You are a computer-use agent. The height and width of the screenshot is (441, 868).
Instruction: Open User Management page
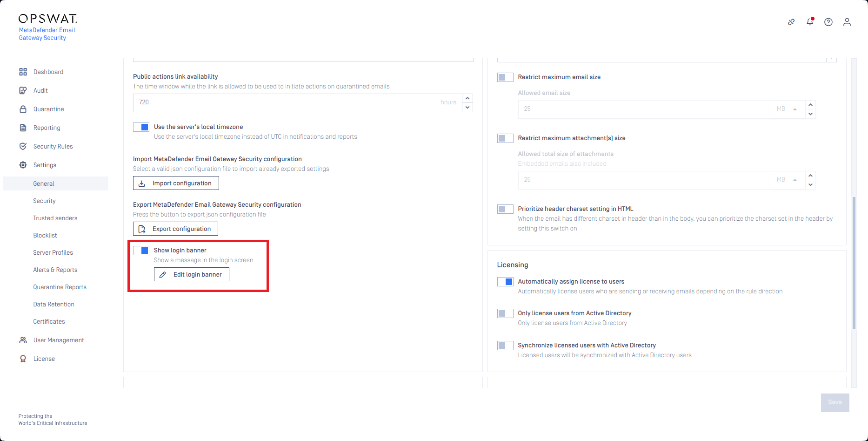coord(59,340)
